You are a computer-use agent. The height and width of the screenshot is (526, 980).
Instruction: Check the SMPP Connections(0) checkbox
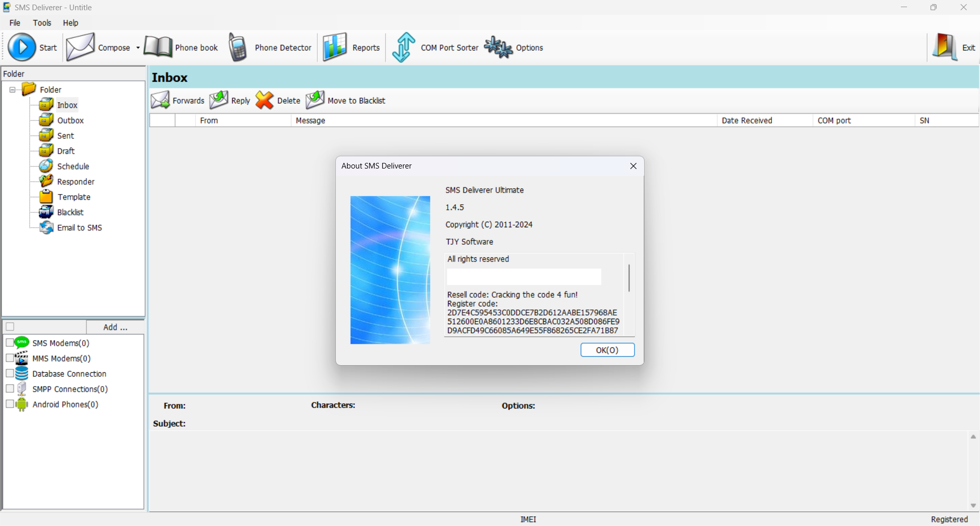point(10,389)
